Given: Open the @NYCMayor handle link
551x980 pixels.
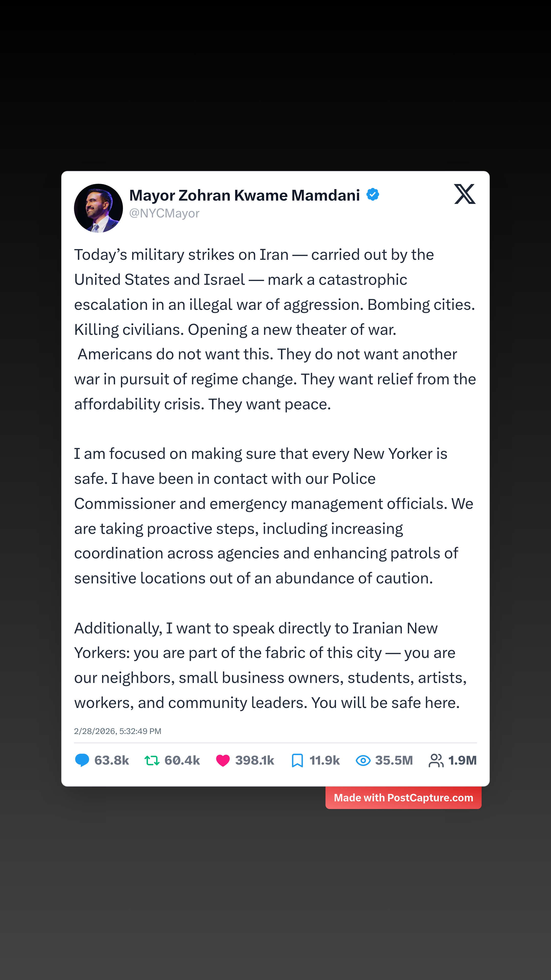Looking at the screenshot, I should pos(164,213).
